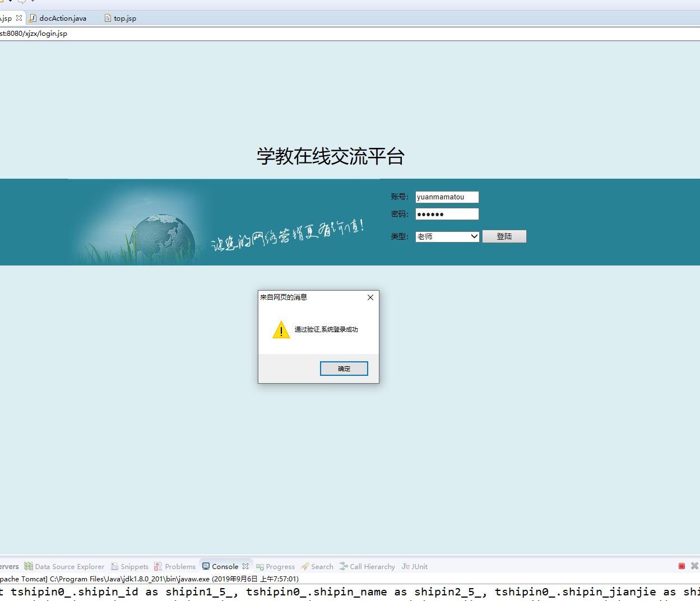
Task: Click the red Terminate button above the console
Action: click(x=680, y=566)
